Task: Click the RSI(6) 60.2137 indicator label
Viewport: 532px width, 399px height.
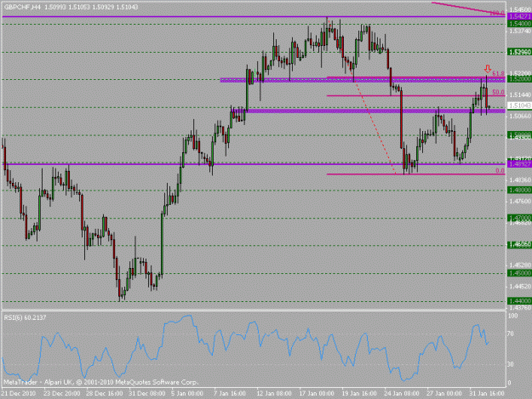Action: (x=25, y=317)
